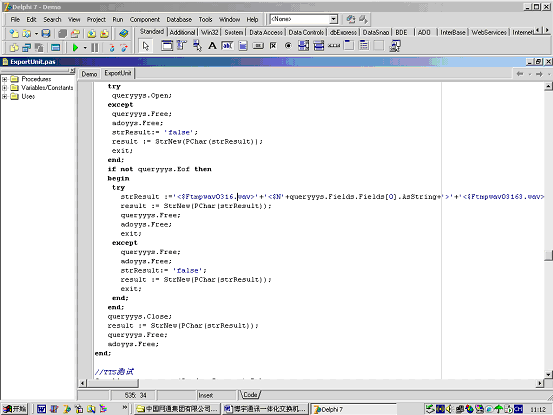
Task: Open the Help contents book icon
Action: click(x=123, y=33)
